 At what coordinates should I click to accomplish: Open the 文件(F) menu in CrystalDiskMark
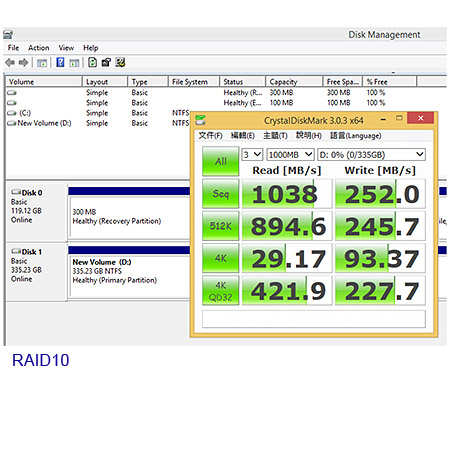point(210,136)
